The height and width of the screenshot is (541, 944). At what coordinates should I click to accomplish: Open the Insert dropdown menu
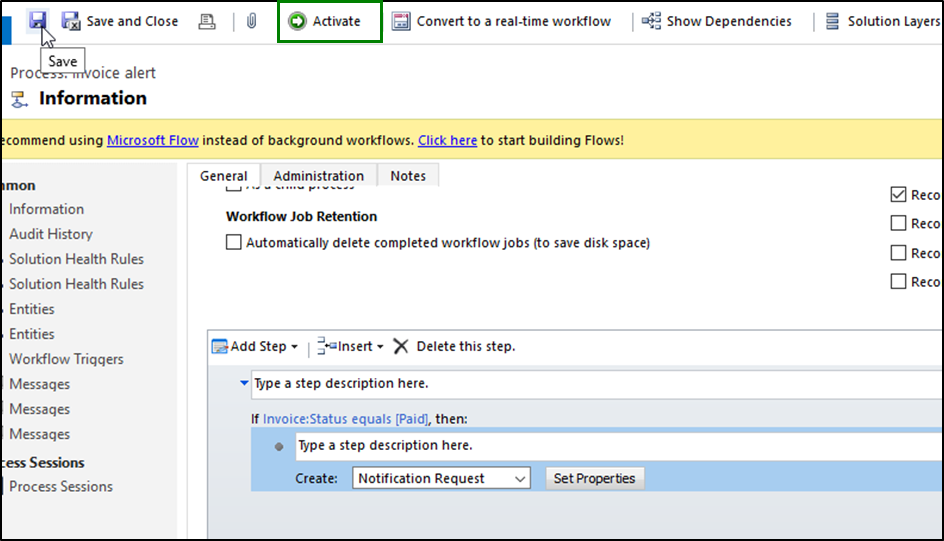point(350,347)
